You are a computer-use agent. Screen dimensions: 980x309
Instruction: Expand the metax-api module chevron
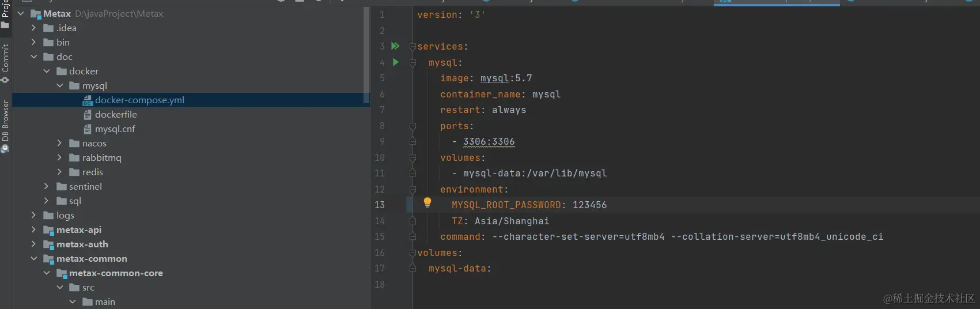(x=33, y=229)
